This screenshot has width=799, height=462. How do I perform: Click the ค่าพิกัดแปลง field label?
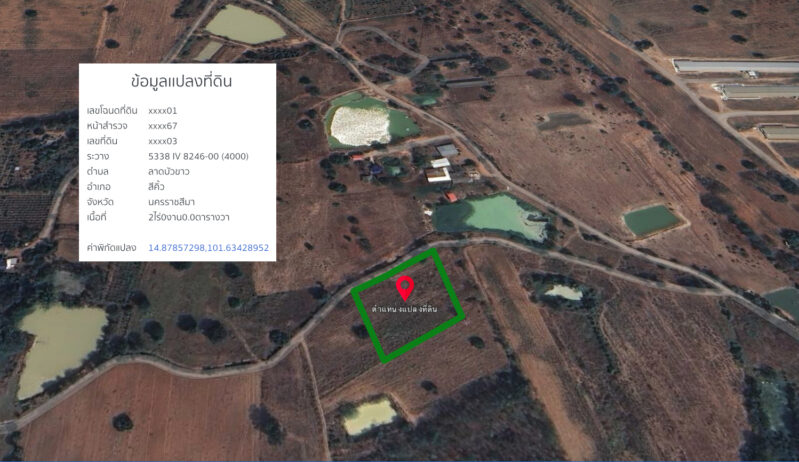(x=111, y=248)
